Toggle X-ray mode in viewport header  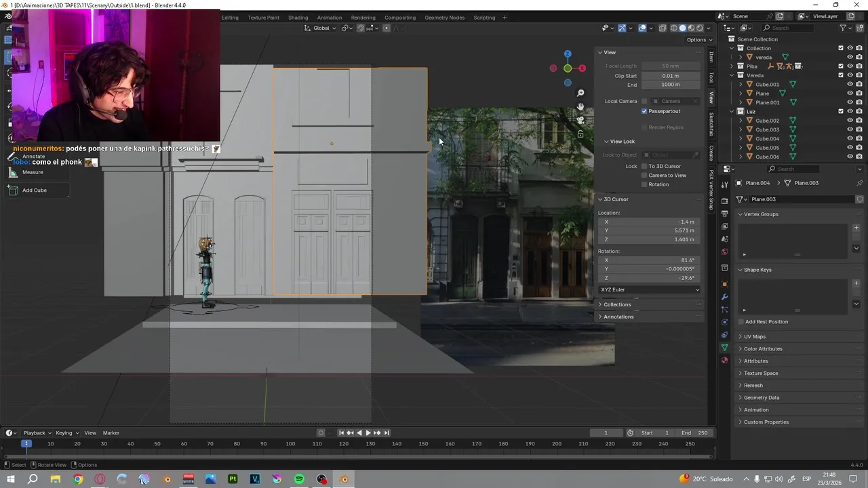click(661, 28)
